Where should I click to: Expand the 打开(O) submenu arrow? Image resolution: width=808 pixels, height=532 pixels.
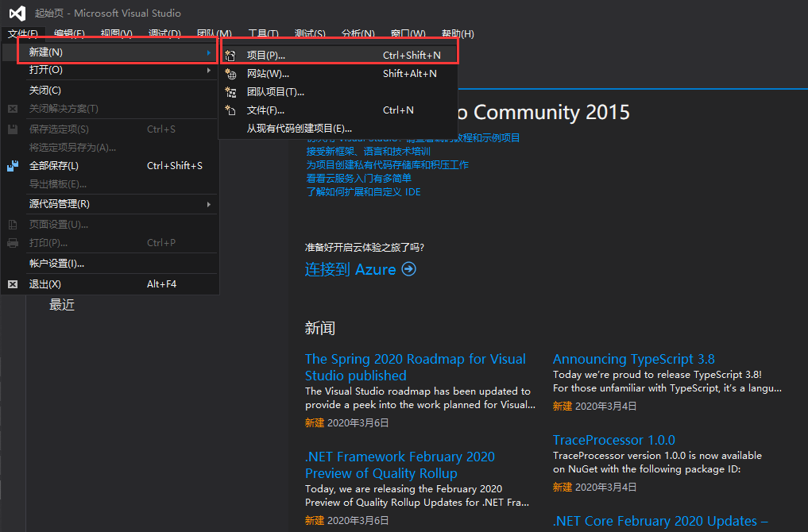tap(209, 70)
